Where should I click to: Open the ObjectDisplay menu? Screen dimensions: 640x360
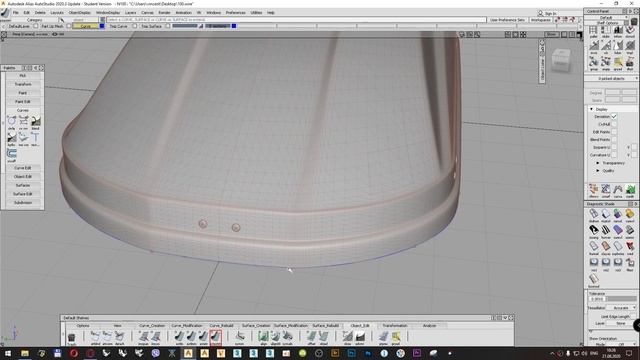(x=80, y=13)
